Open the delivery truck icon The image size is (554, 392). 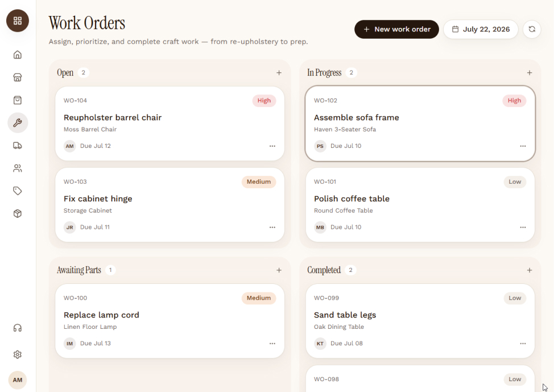[x=17, y=145]
